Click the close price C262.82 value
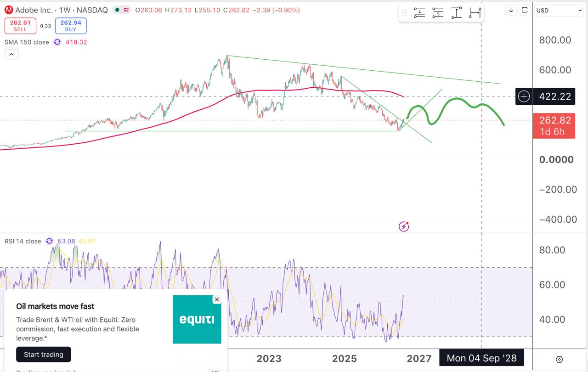588x372 pixels. pyautogui.click(x=236, y=10)
